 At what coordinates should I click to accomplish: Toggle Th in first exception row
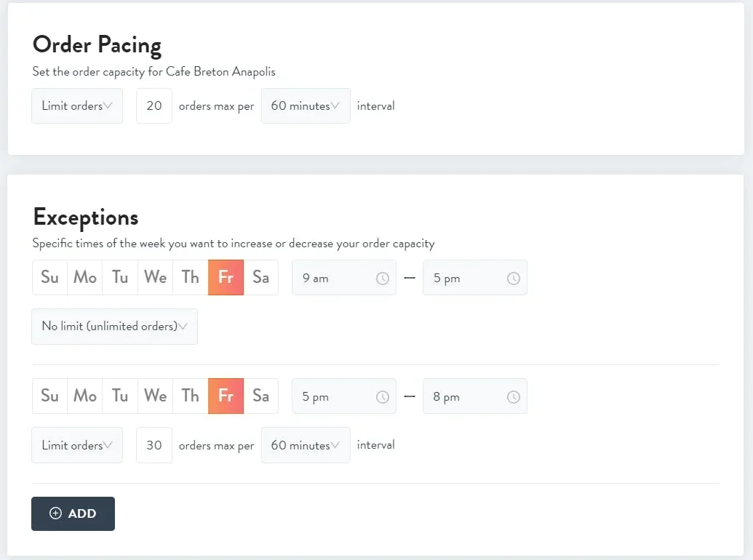(x=191, y=277)
